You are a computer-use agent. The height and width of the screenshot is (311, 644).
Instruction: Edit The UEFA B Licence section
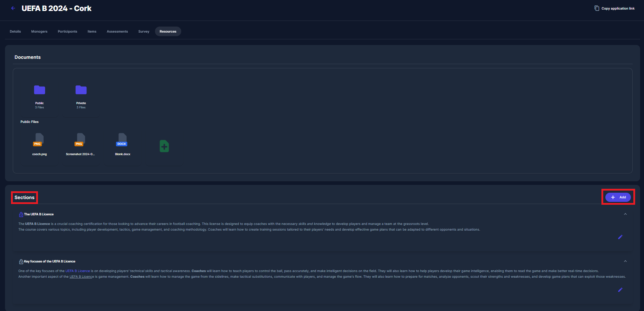(x=620, y=237)
